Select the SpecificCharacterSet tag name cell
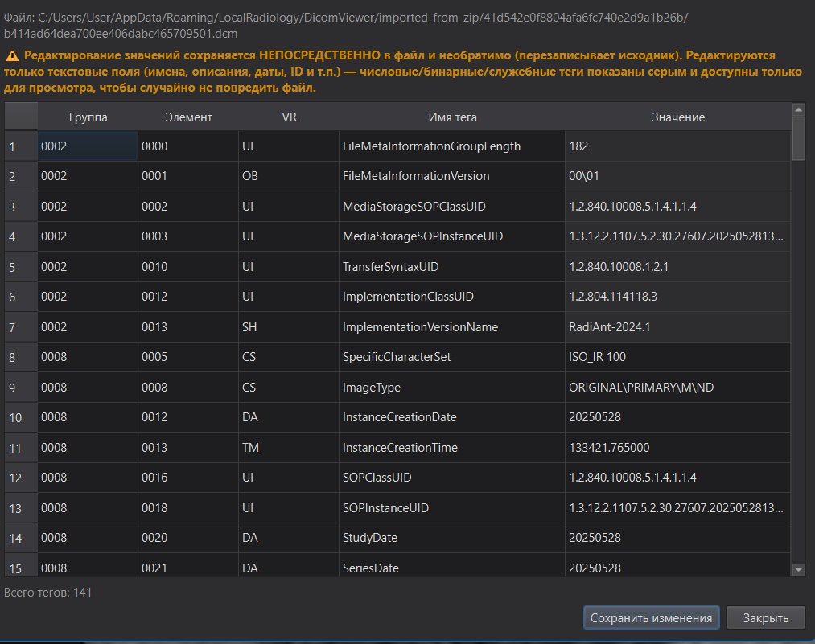This screenshot has width=815, height=644. point(452,357)
